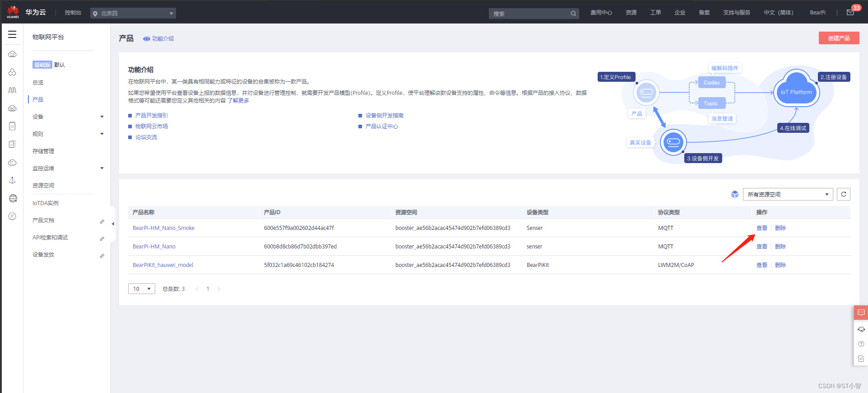
Task: Click the refresh product list button
Action: pos(843,194)
